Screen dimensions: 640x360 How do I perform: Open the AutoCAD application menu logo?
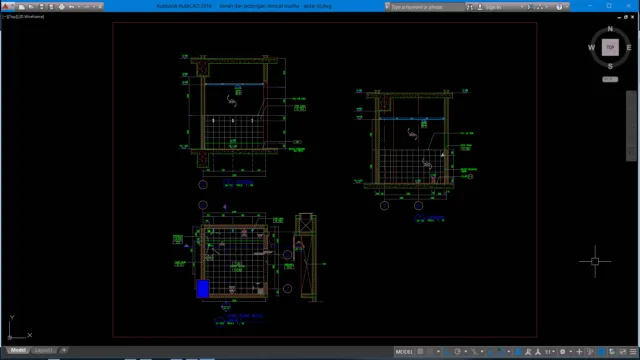(6, 6)
